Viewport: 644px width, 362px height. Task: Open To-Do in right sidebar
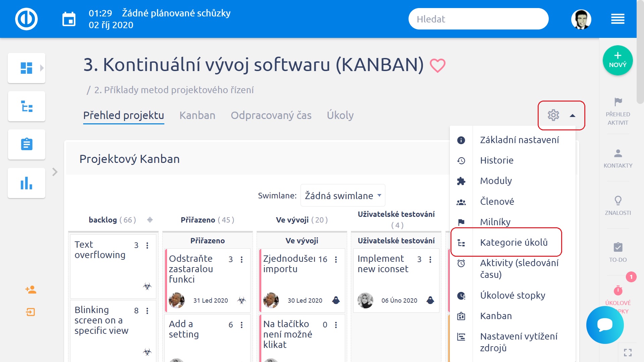pos(618,252)
